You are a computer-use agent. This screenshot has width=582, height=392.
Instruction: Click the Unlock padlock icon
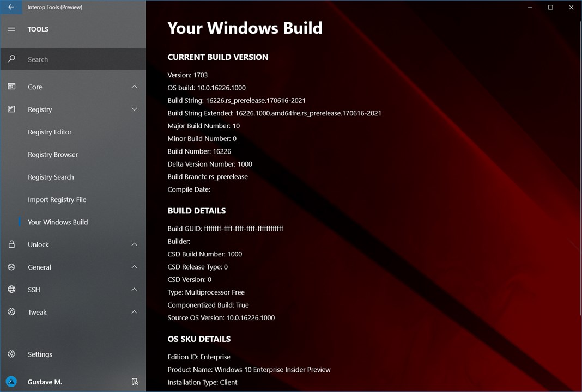click(x=11, y=244)
